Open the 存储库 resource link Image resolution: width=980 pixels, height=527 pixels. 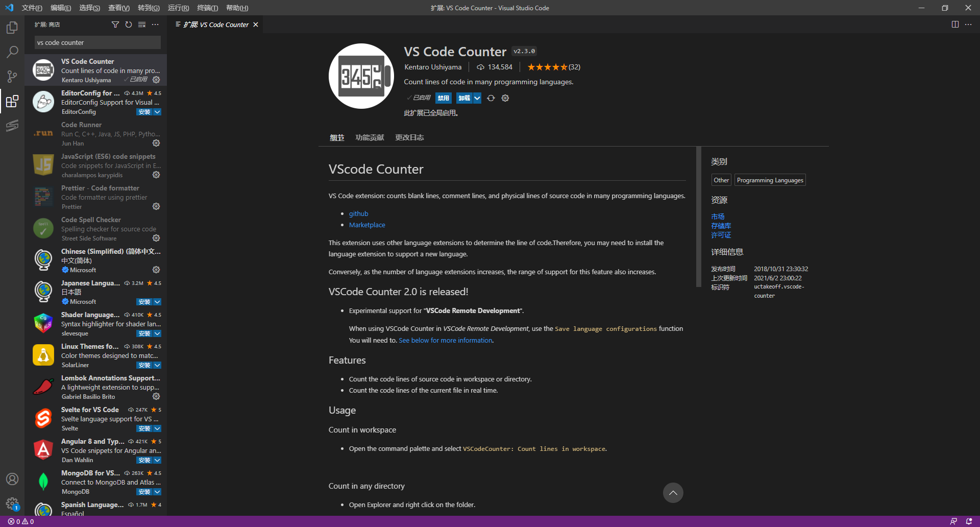(x=721, y=226)
